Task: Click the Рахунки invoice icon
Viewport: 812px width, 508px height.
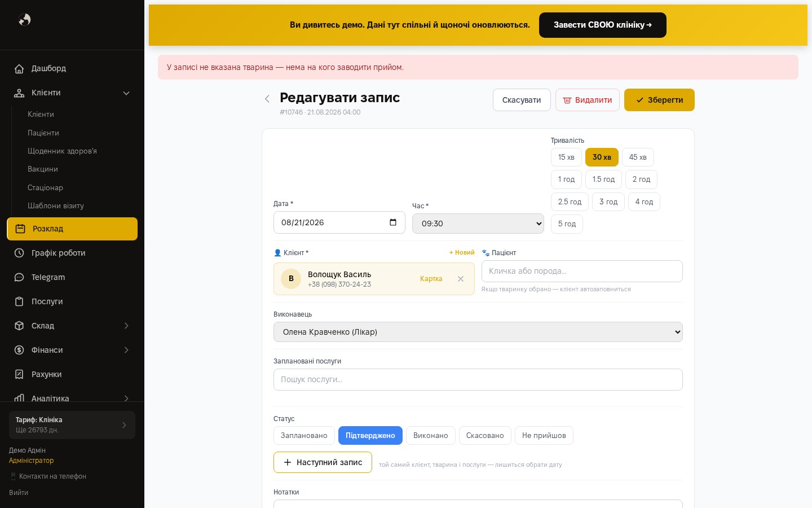Action: click(19, 374)
